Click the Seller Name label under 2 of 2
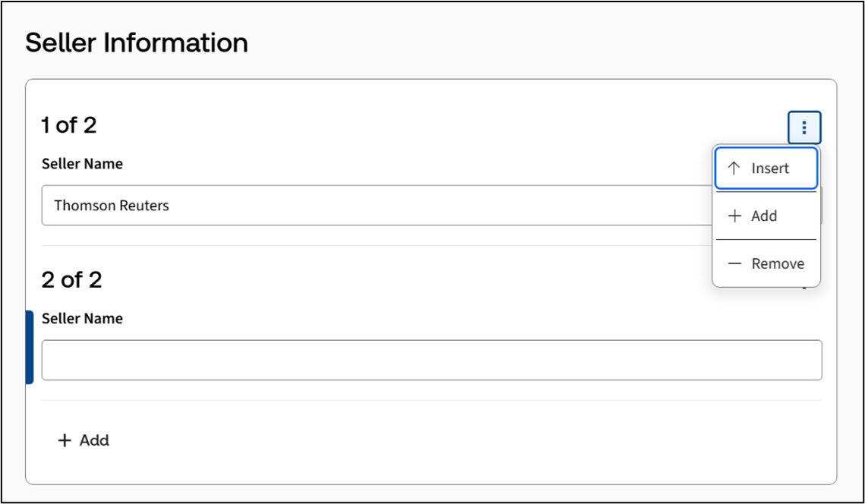The height and width of the screenshot is (504, 865). click(82, 319)
